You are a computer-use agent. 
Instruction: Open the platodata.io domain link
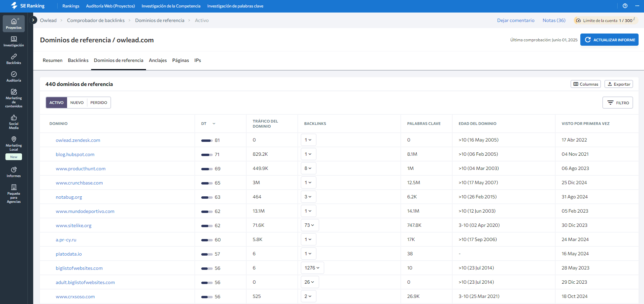pyautogui.click(x=69, y=254)
